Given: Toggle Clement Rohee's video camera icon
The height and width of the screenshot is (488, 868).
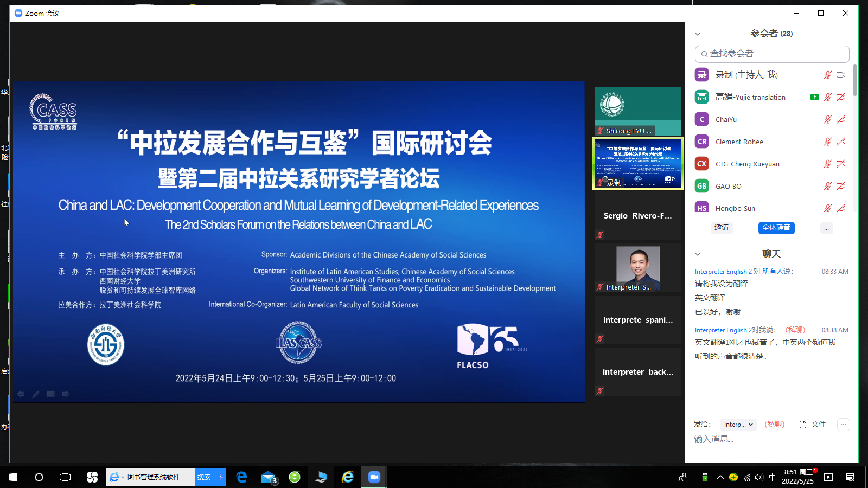Looking at the screenshot, I should [x=841, y=142].
